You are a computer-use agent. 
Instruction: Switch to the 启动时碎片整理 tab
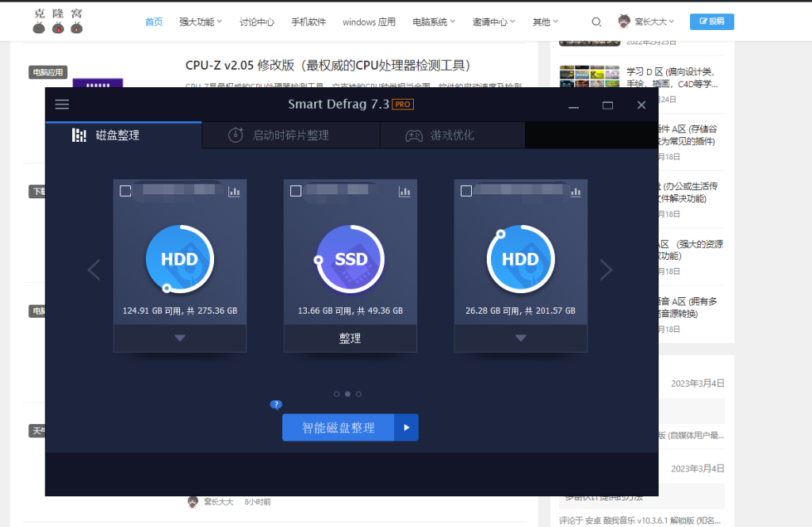point(291,135)
